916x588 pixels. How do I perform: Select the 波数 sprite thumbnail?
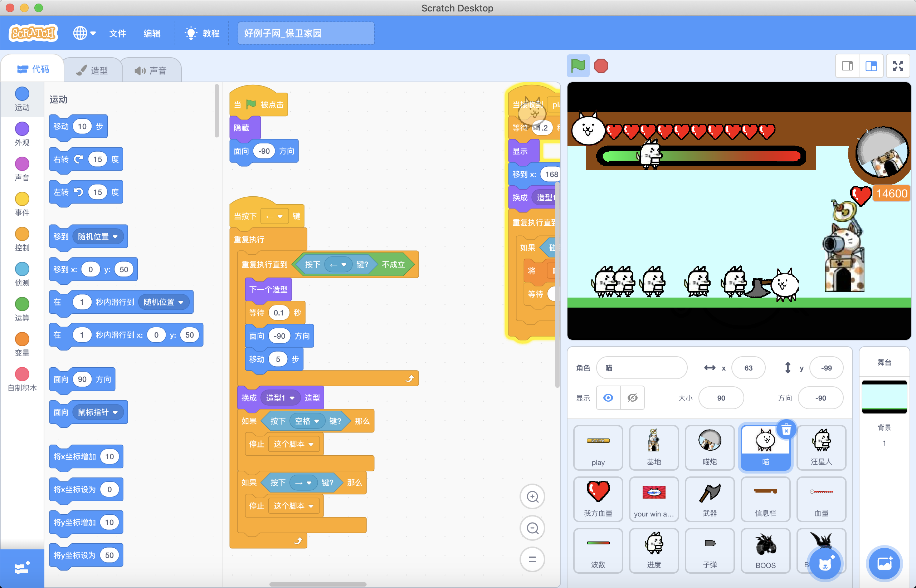598,550
